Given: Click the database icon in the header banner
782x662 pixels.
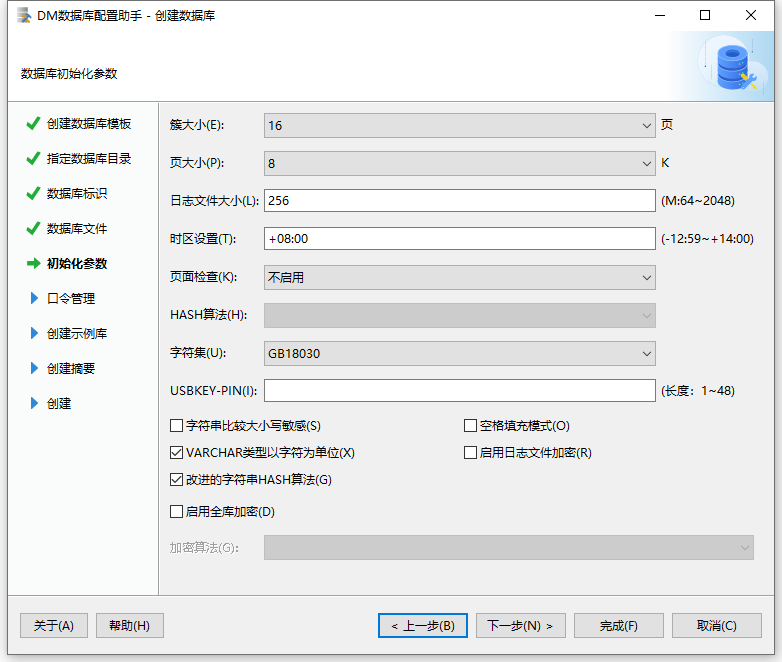Looking at the screenshot, I should pos(734,66).
